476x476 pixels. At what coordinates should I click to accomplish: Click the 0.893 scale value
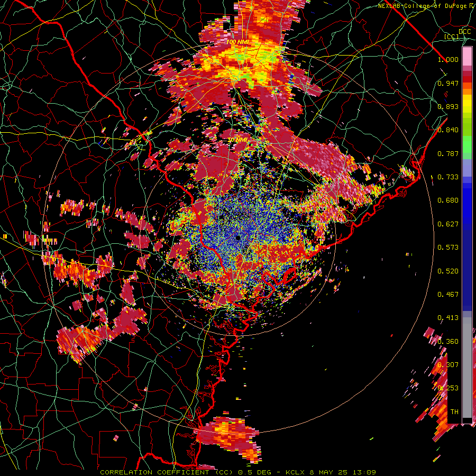click(448, 106)
